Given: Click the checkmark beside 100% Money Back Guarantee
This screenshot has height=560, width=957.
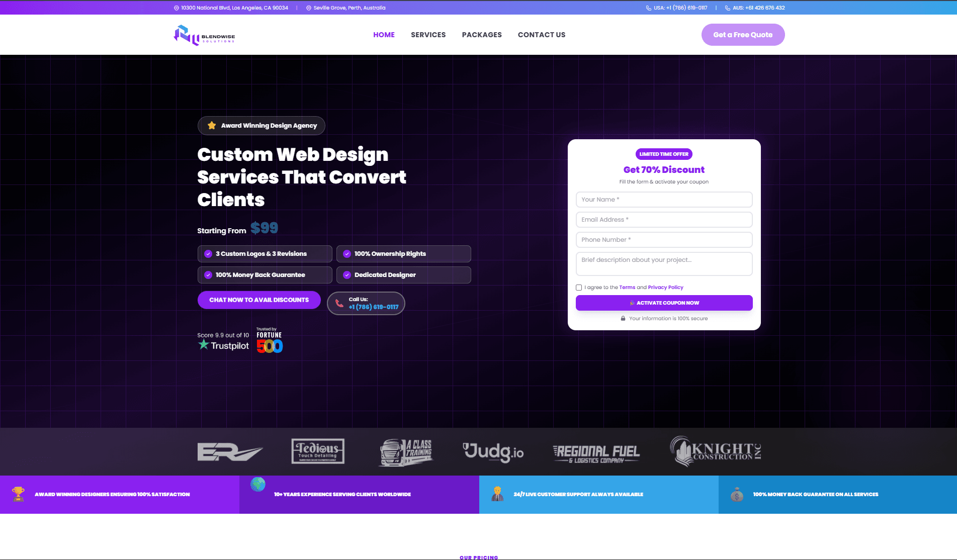Looking at the screenshot, I should (208, 275).
